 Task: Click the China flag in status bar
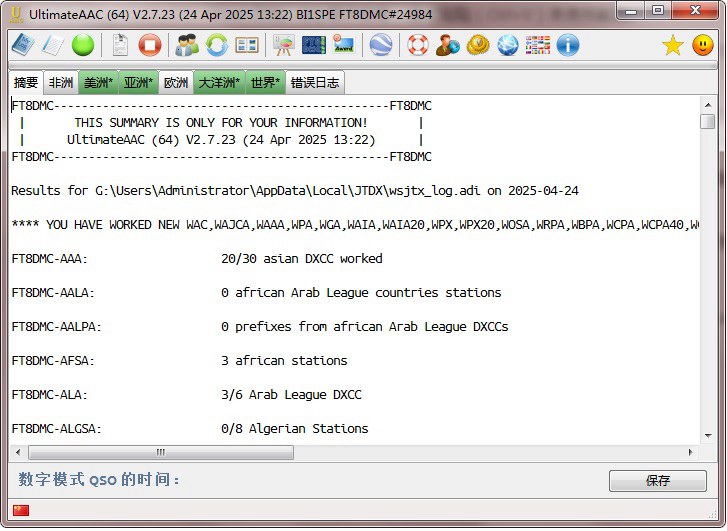pos(21,511)
